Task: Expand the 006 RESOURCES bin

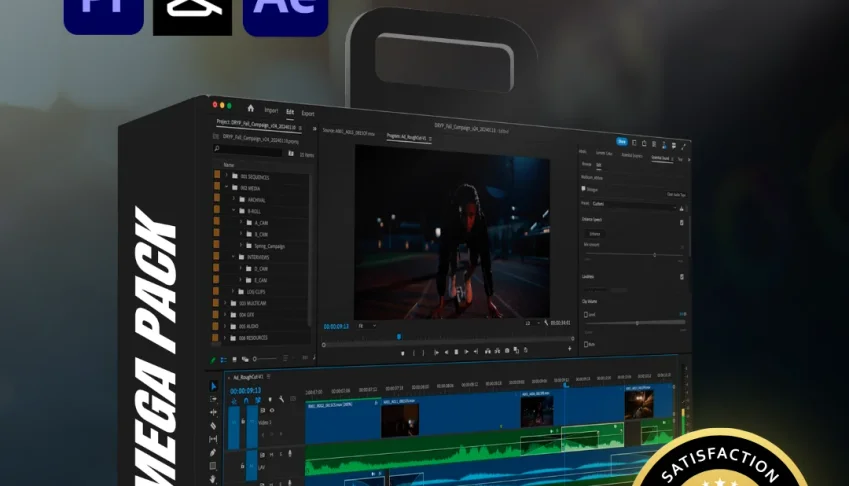Action: [225, 337]
